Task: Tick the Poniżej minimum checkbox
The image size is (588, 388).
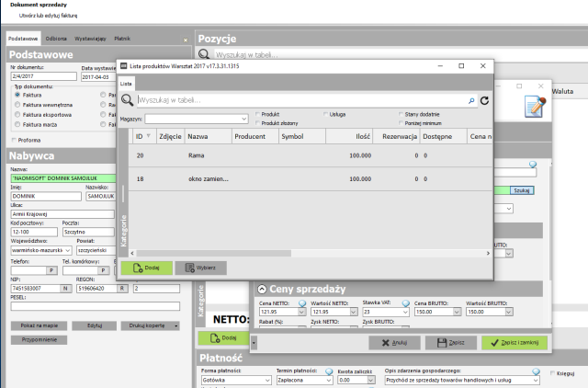Action: pos(401,123)
